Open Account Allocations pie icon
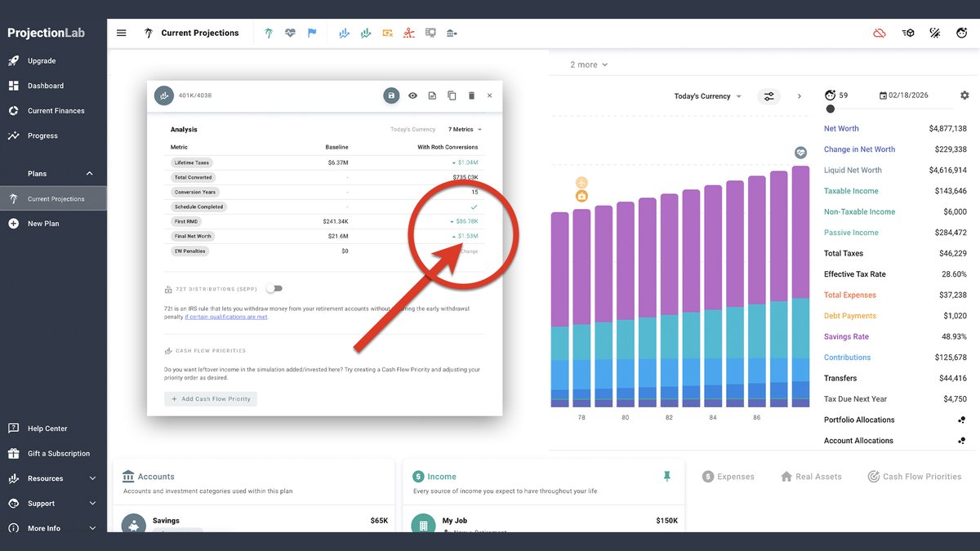Screen dimensions: 980x551 pos(962,441)
